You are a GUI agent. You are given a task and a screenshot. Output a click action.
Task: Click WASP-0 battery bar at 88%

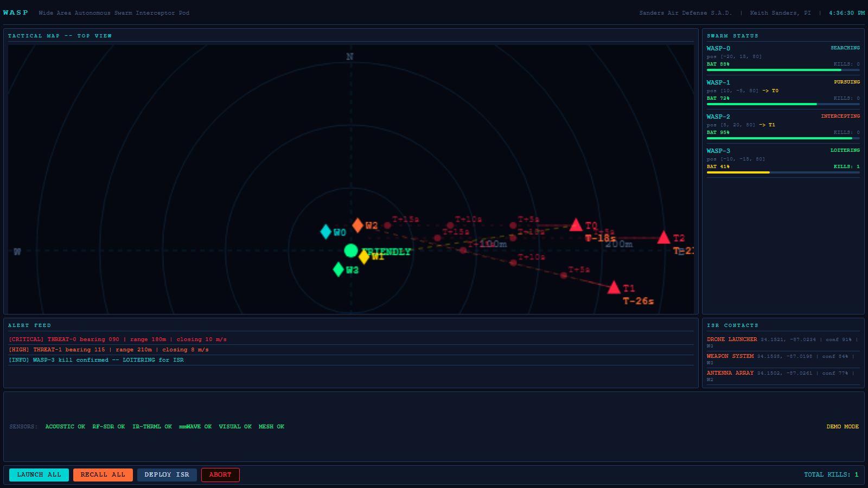(x=783, y=70)
